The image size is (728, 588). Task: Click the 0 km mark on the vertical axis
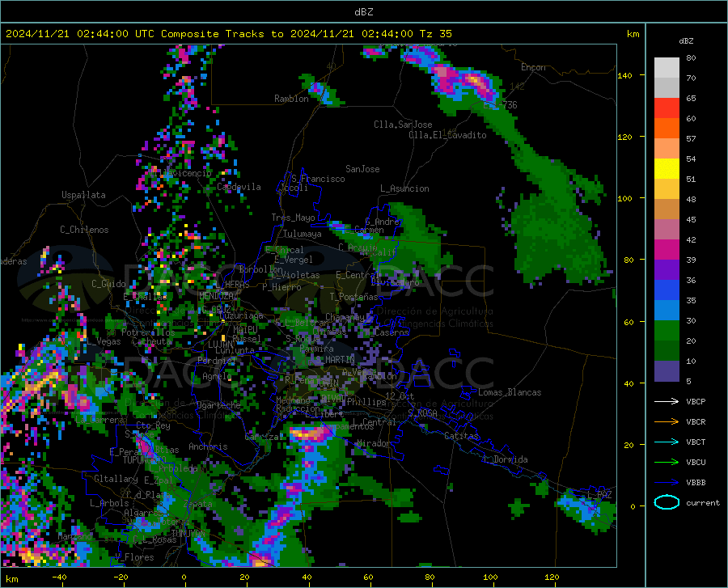click(x=633, y=506)
